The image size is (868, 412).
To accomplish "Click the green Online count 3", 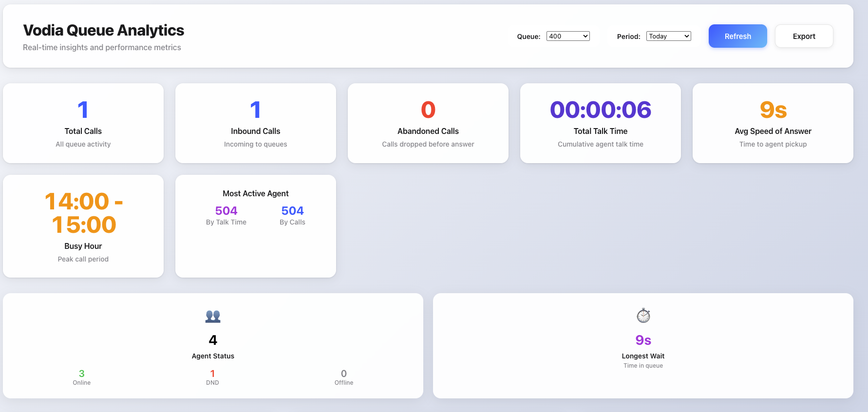I will 82,374.
